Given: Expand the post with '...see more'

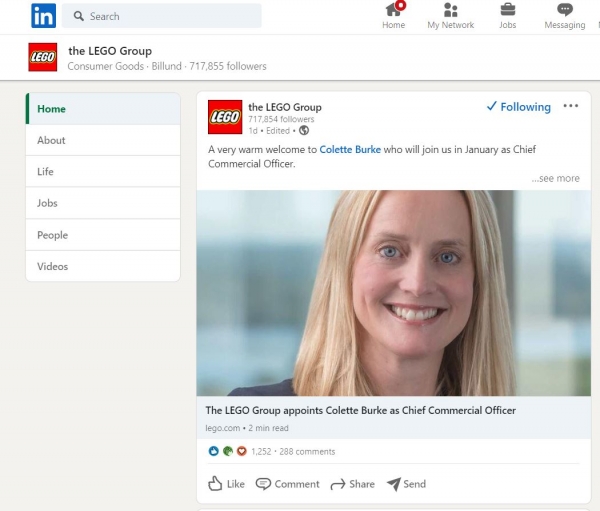Looking at the screenshot, I should click(555, 178).
